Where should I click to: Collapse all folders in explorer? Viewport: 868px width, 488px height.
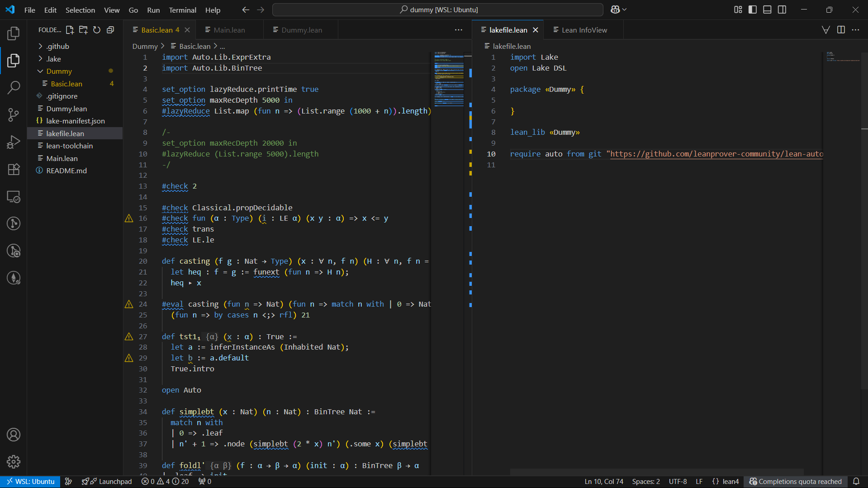pos(110,30)
